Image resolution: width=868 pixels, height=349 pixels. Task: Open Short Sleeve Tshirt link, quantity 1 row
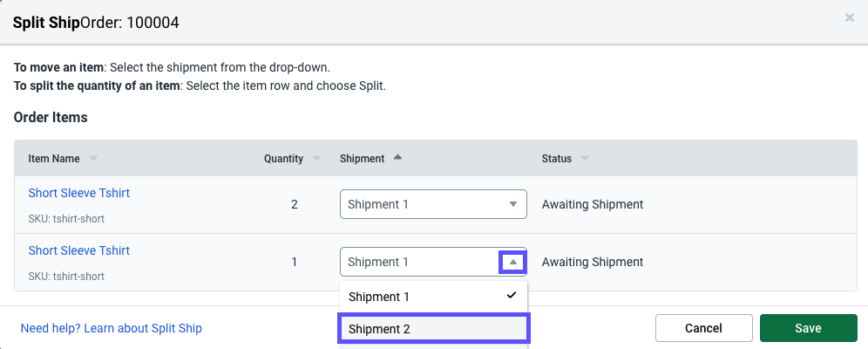(x=79, y=250)
